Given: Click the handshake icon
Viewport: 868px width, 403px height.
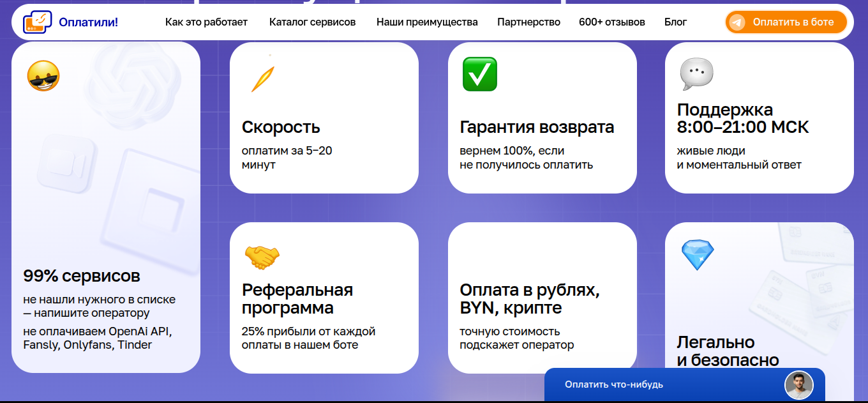Looking at the screenshot, I should pos(262,257).
